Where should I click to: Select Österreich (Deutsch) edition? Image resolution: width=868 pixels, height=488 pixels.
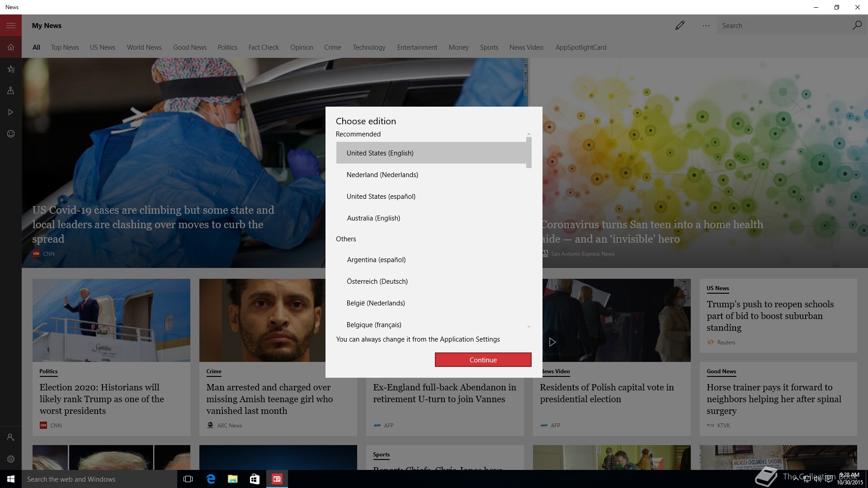point(431,281)
